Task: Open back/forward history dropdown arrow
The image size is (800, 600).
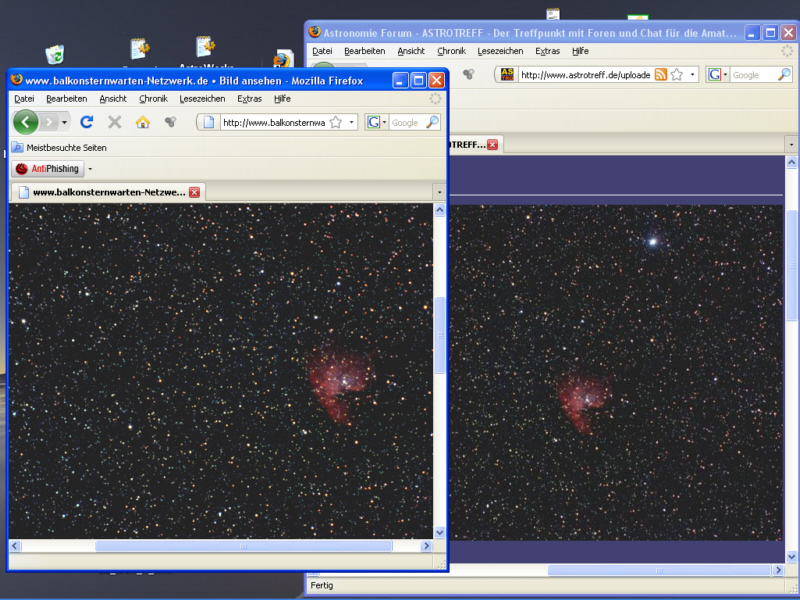Action: pos(65,122)
